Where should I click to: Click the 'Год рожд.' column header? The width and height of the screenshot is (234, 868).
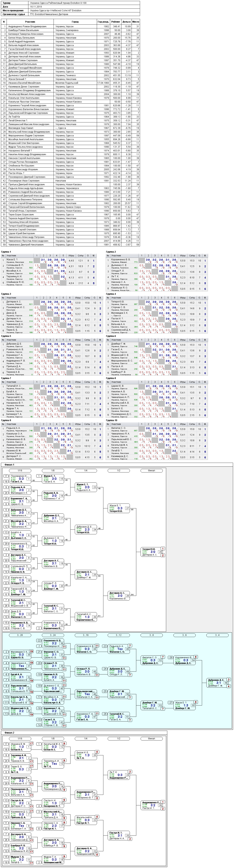click(x=103, y=22)
